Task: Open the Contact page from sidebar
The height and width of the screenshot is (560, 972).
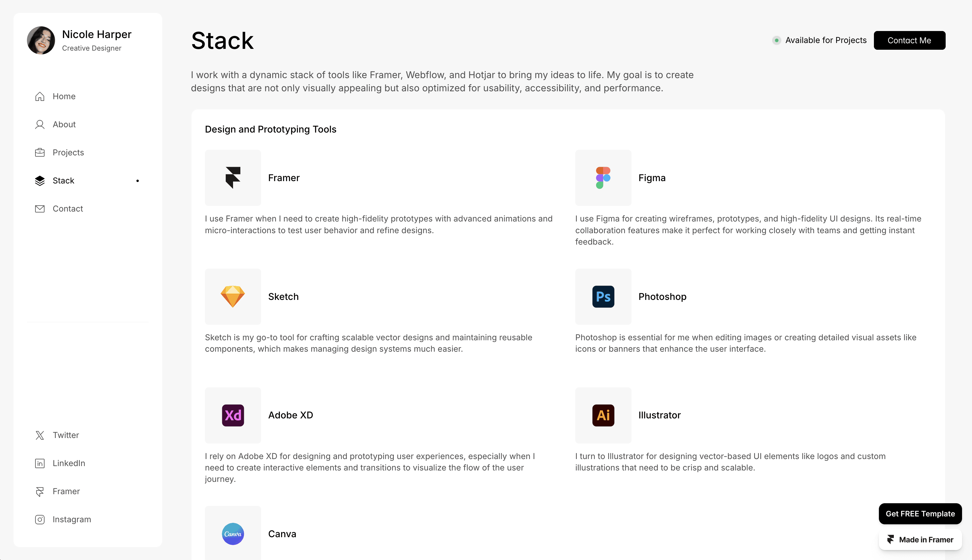Action: (x=68, y=208)
